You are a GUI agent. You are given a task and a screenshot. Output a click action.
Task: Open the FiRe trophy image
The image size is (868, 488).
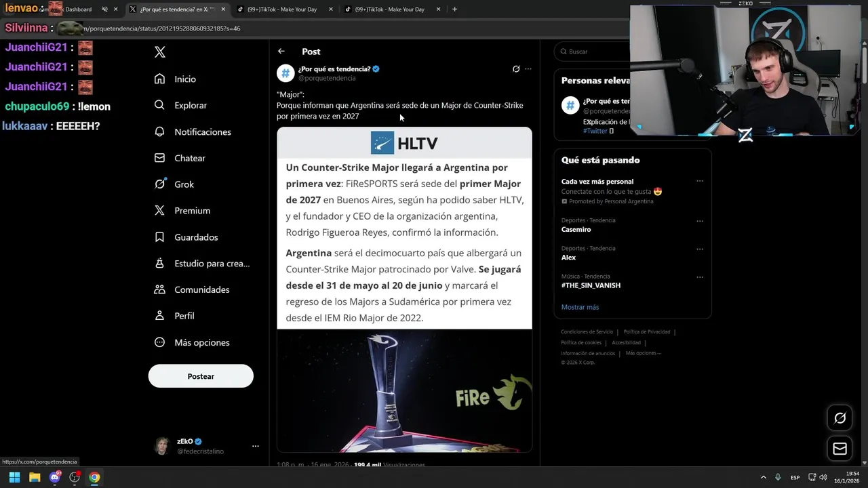coord(404,391)
